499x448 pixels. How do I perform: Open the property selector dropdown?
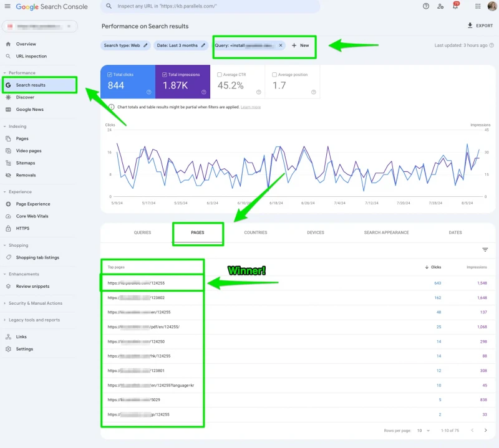[40, 26]
